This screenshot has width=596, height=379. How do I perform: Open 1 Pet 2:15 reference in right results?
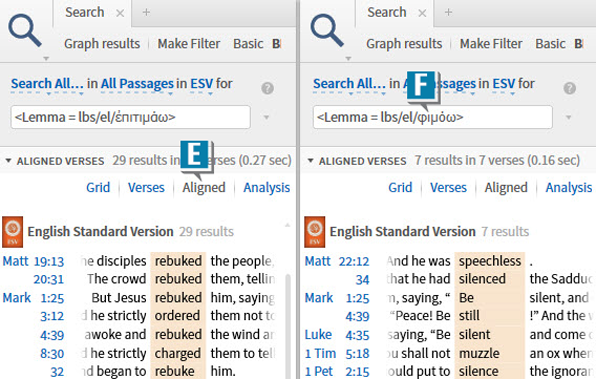coord(337,371)
